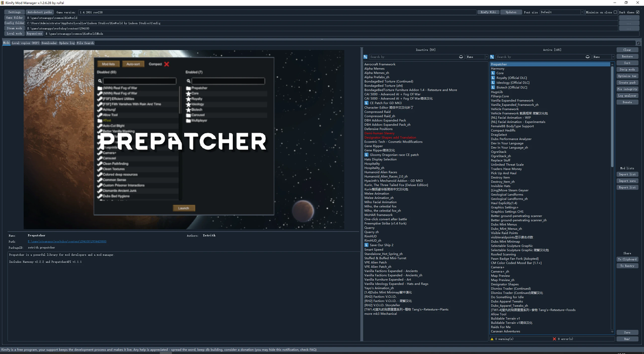Select Vanilla Expanded Framework in Active list
The image size is (644, 354).
click(512, 100)
